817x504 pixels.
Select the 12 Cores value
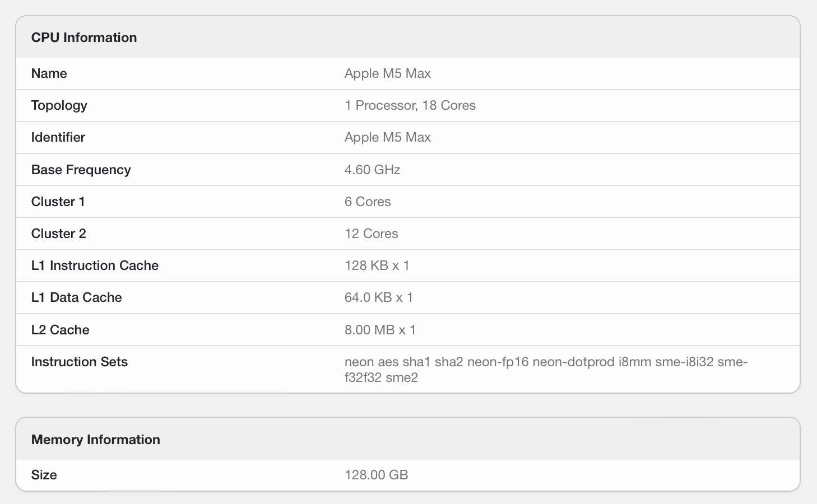coord(371,234)
